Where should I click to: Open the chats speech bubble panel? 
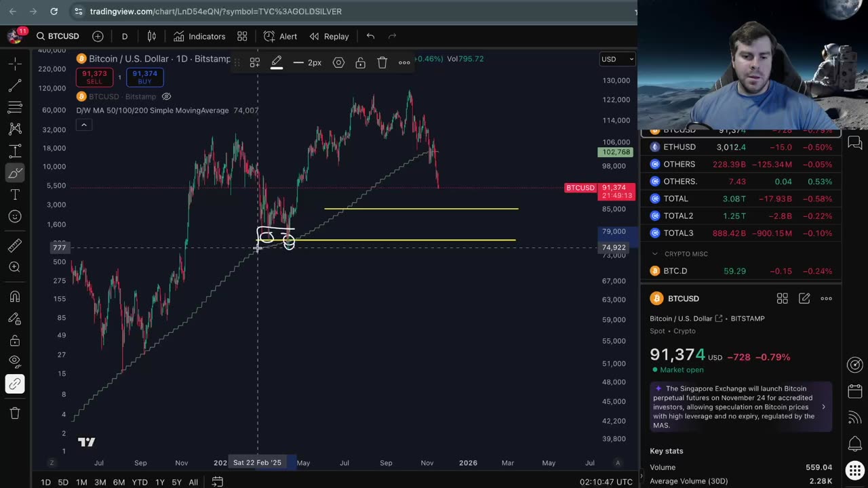coord(855,143)
